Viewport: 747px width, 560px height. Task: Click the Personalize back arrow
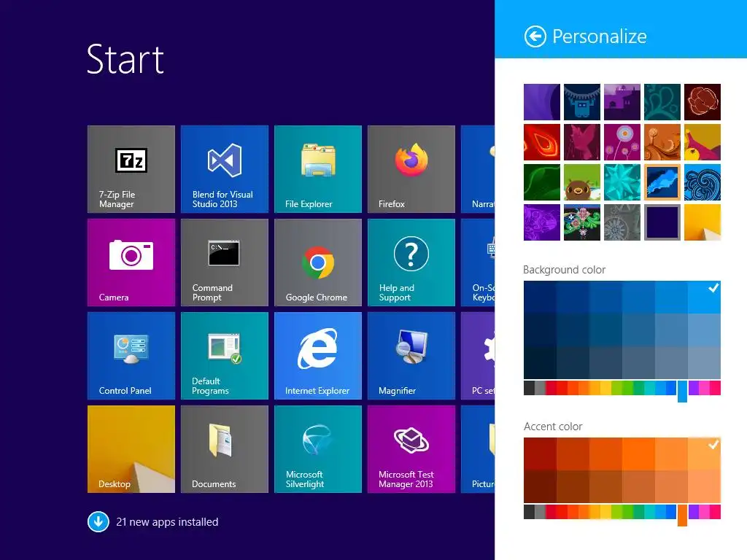pos(535,36)
